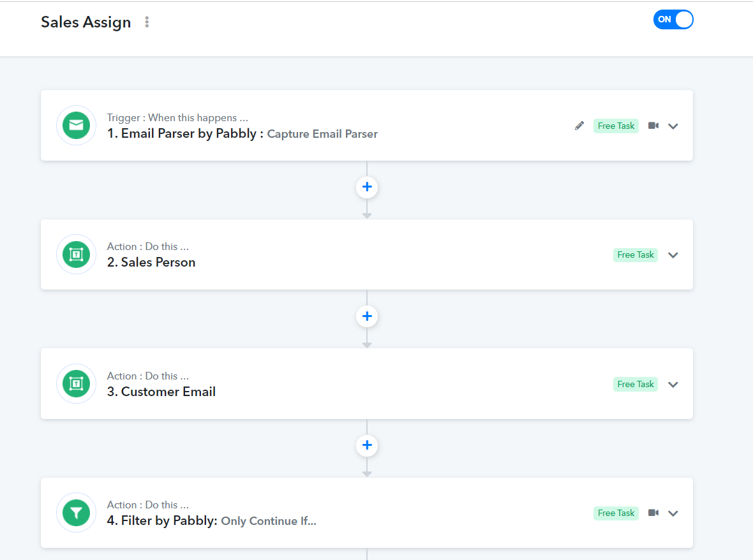This screenshot has height=560, width=753.
Task: Expand the Customer Email step chevron
Action: point(673,385)
